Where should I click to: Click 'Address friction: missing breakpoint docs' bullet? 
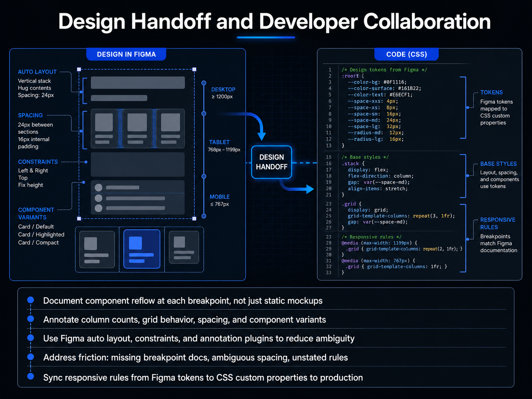point(195,357)
